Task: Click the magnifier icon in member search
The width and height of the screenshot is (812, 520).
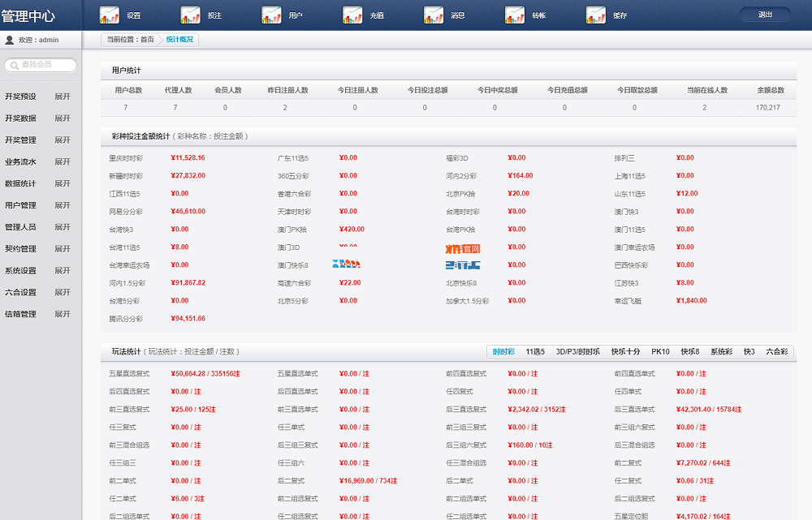Action: [14, 65]
